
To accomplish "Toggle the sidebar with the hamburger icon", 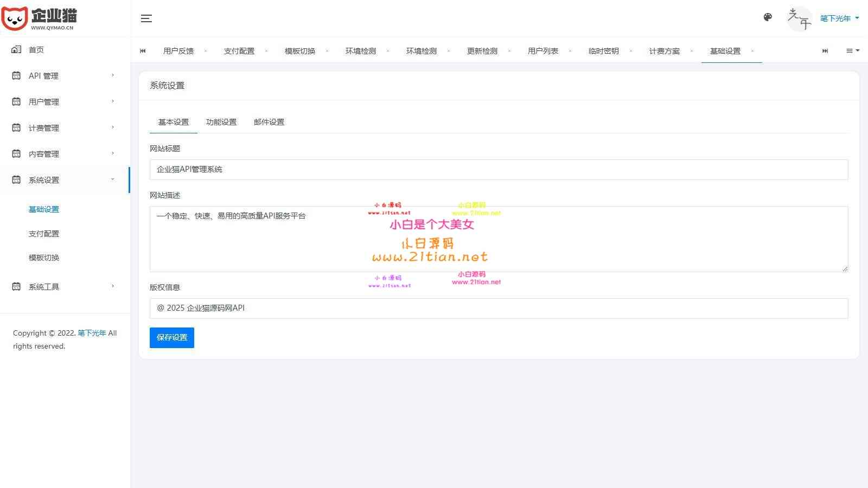I will coord(146,18).
